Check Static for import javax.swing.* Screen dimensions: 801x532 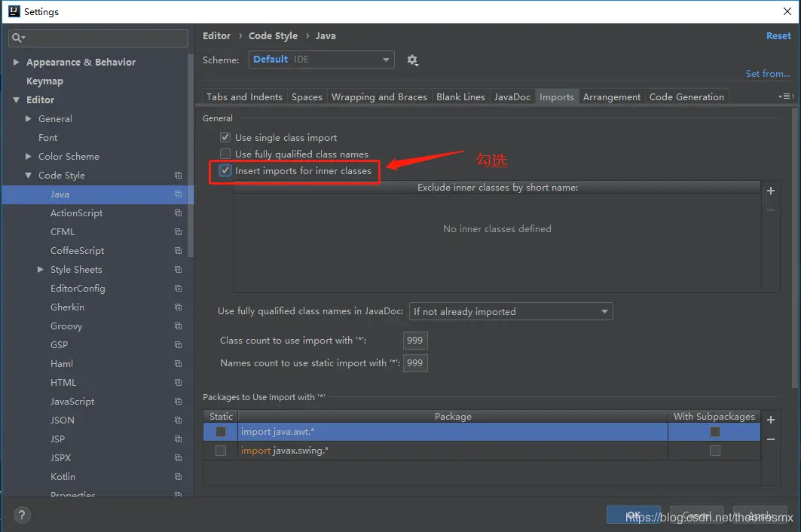pos(221,451)
